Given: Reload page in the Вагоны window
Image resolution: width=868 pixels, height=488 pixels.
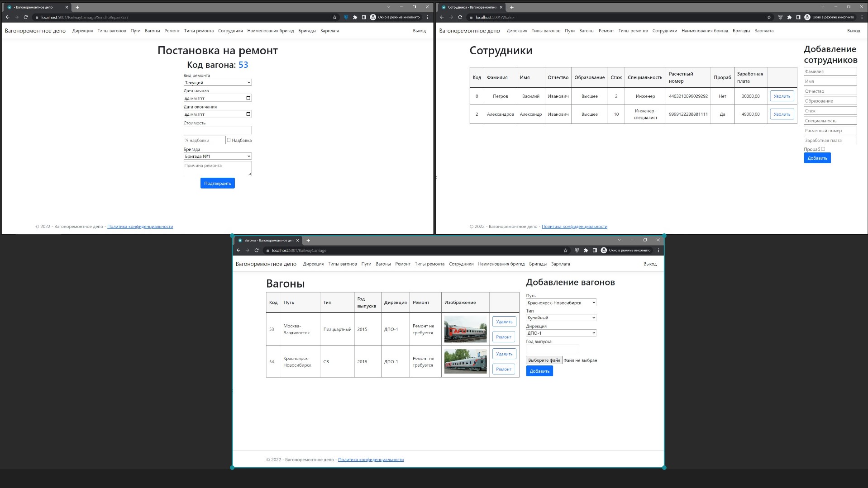Looking at the screenshot, I should (257, 250).
